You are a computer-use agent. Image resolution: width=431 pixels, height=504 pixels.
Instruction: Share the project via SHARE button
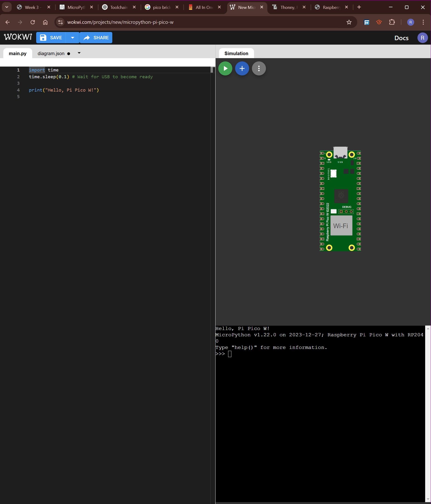pyautogui.click(x=96, y=38)
